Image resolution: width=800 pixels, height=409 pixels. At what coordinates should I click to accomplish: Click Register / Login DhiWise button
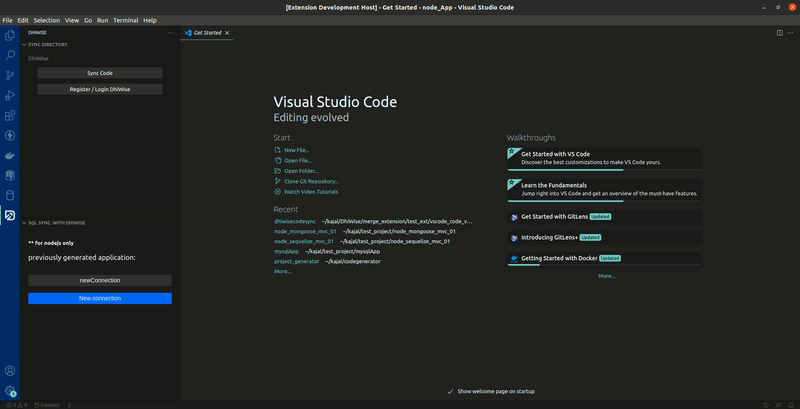point(100,89)
